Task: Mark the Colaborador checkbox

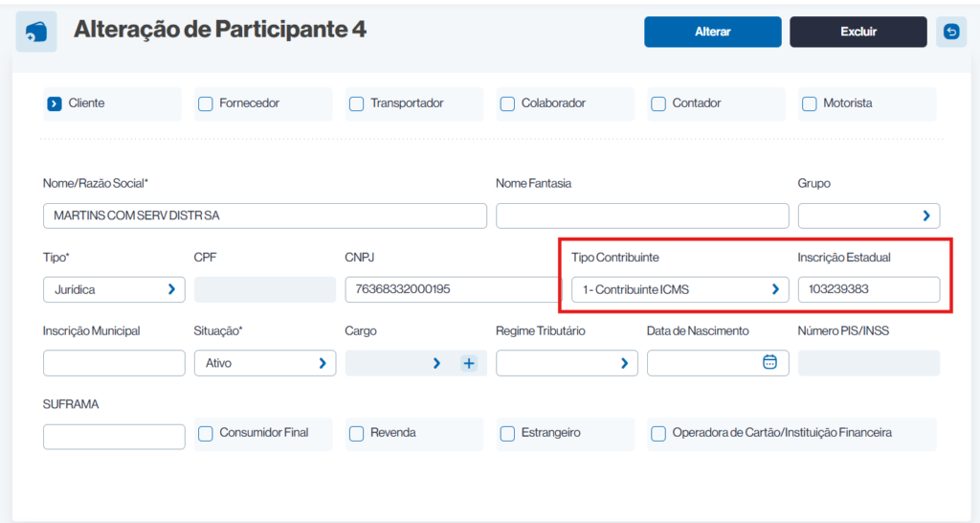Action: pos(507,103)
